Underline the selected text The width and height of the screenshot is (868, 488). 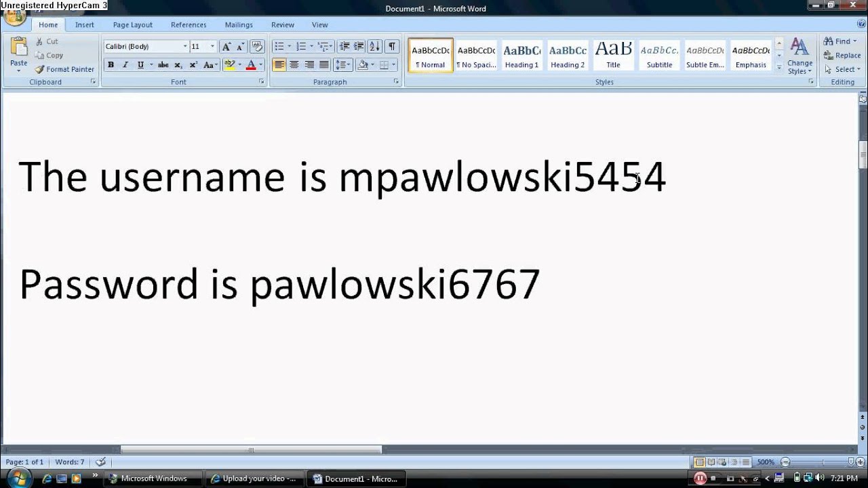pyautogui.click(x=140, y=65)
